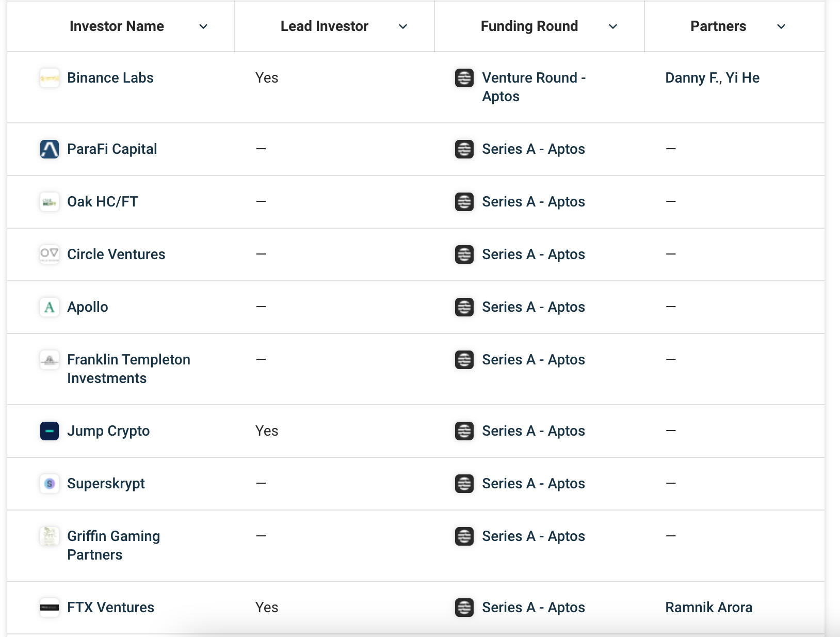
Task: Open Series A - Aptos in ParaFi row
Action: pos(534,149)
